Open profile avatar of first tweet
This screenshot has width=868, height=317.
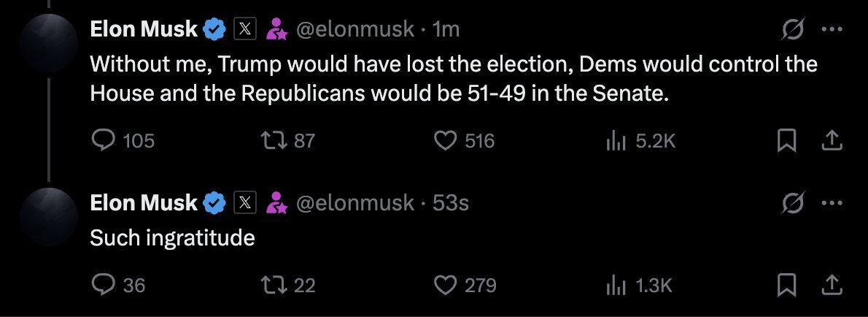pos(49,43)
